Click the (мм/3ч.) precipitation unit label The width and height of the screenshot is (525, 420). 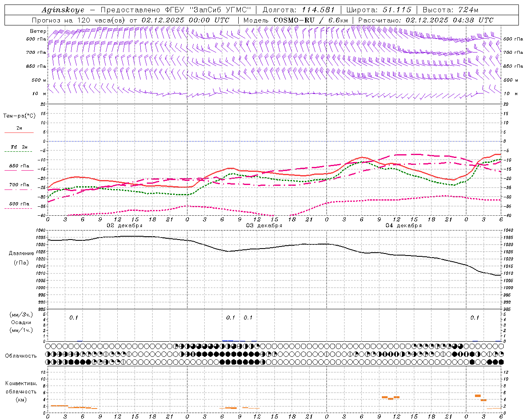(x=21, y=315)
